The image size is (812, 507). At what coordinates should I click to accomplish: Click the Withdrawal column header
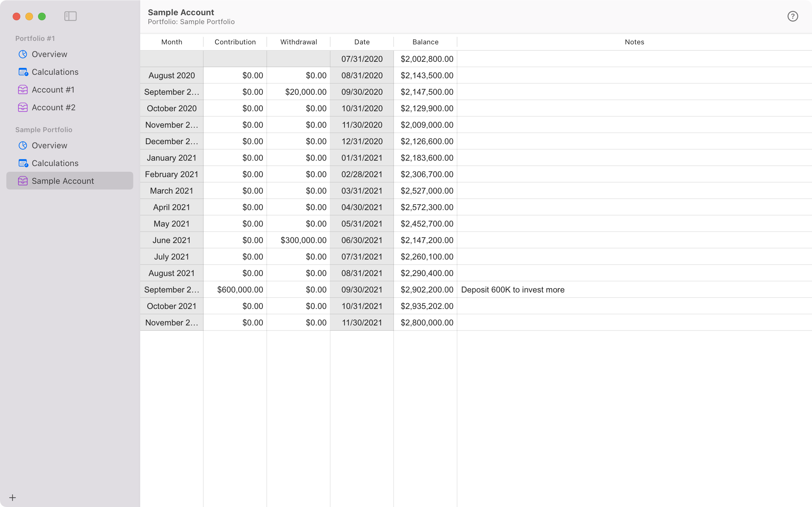point(298,42)
